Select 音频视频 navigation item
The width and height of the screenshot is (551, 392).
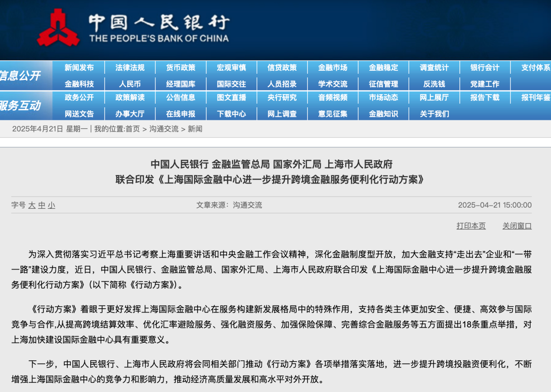333,98
